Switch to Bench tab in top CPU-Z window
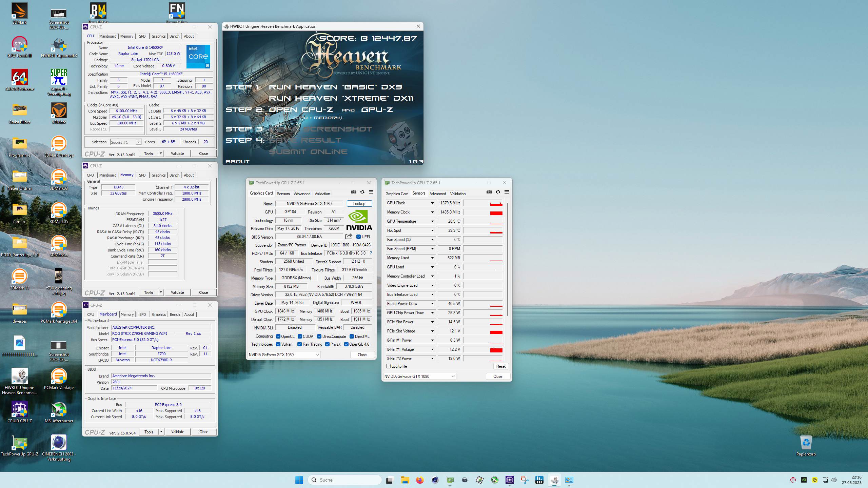The width and height of the screenshot is (868, 488). pyautogui.click(x=174, y=36)
